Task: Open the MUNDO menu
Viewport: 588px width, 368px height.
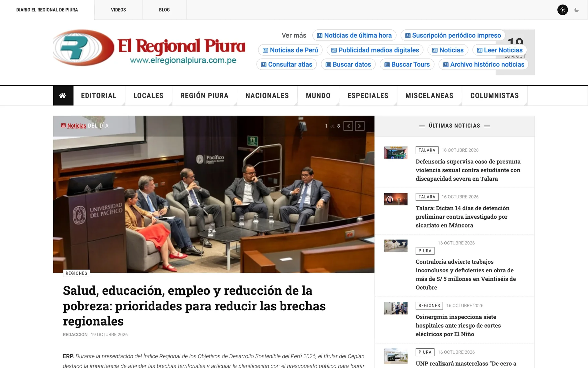Action: pyautogui.click(x=318, y=96)
